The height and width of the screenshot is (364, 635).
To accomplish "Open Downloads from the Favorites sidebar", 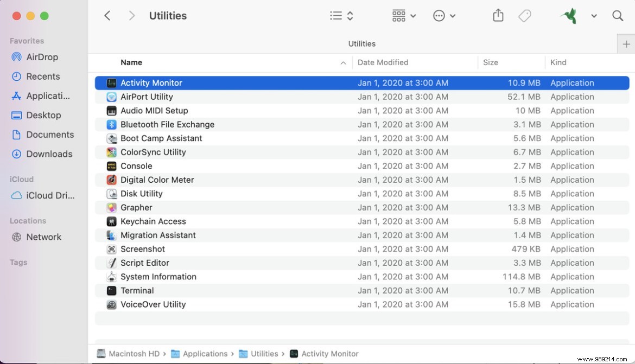I will pyautogui.click(x=48, y=154).
